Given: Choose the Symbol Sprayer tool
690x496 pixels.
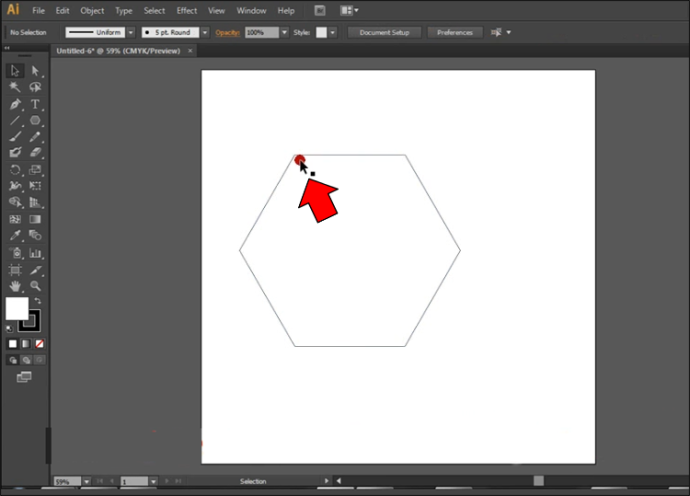Looking at the screenshot, I should point(15,253).
